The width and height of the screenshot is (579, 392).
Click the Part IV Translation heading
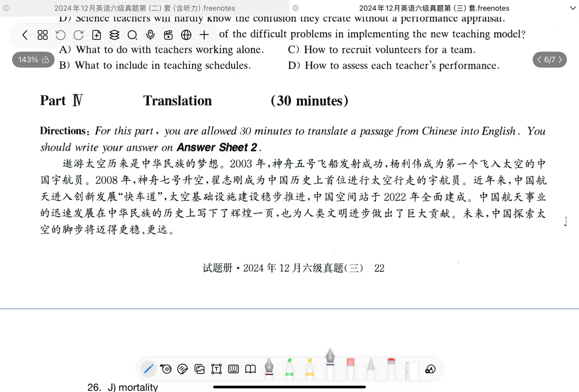pos(126,101)
